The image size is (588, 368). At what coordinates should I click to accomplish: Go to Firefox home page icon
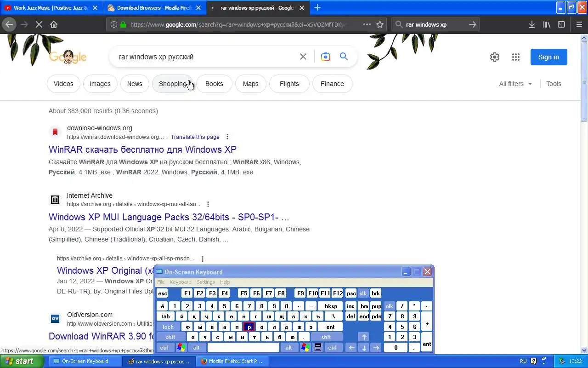(54, 24)
